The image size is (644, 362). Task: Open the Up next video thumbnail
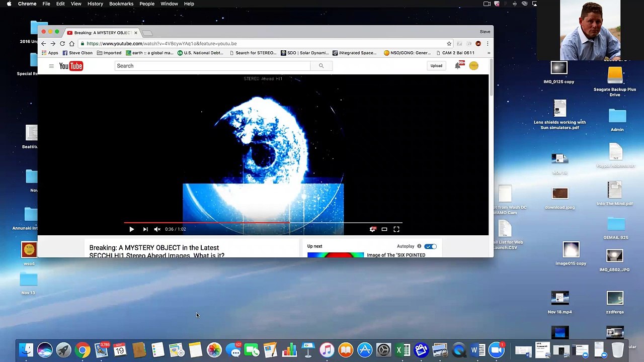(x=336, y=255)
